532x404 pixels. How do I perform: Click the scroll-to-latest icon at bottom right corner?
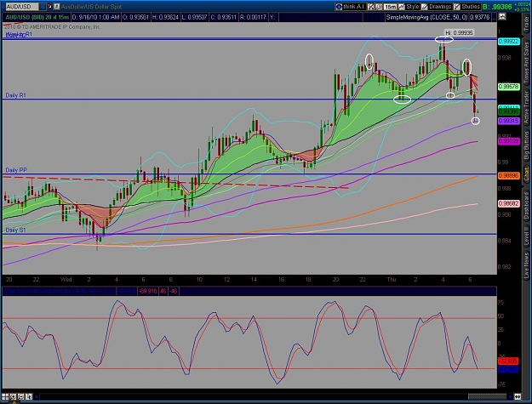[x=518, y=396]
